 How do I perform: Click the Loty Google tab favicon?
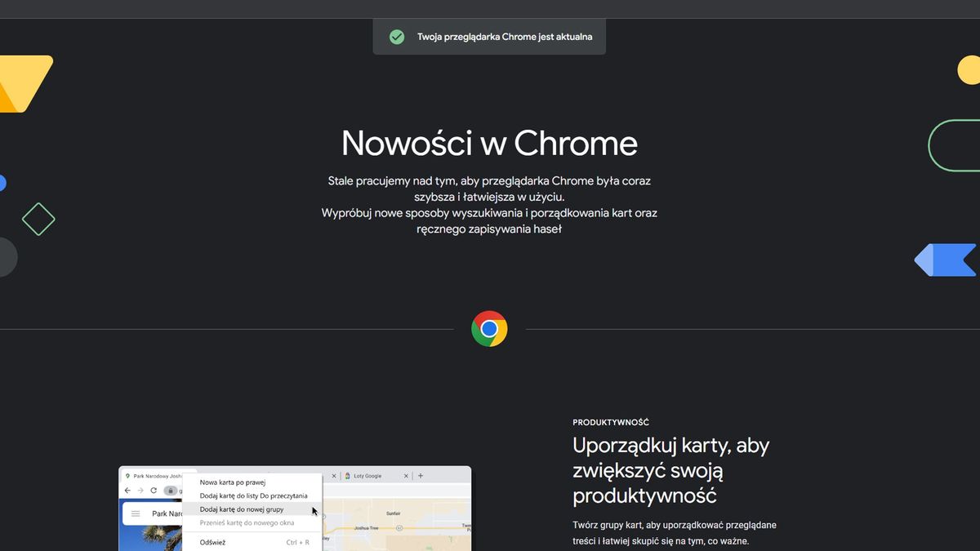(348, 476)
